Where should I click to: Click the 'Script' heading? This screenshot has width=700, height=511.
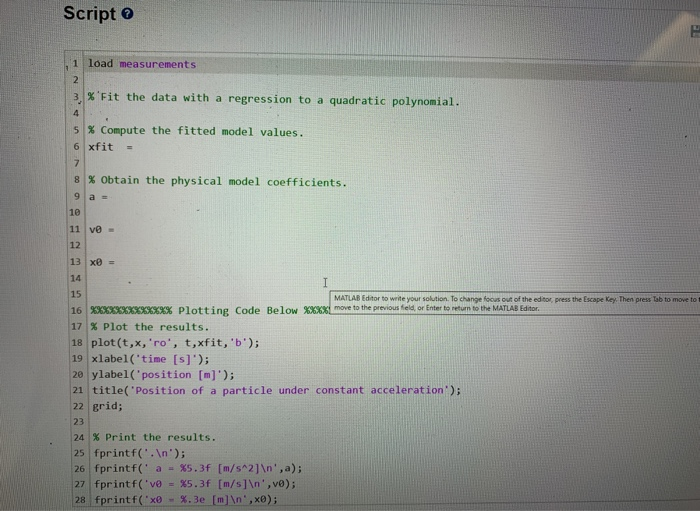[x=89, y=13]
